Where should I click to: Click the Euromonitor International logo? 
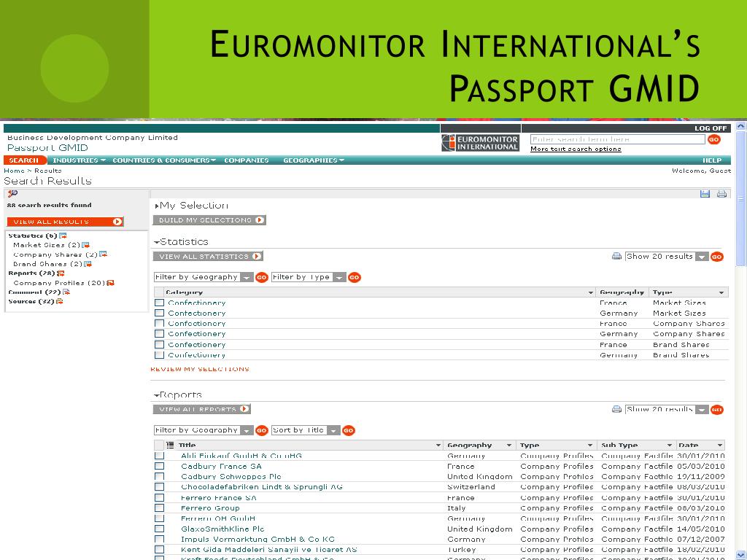pos(480,143)
